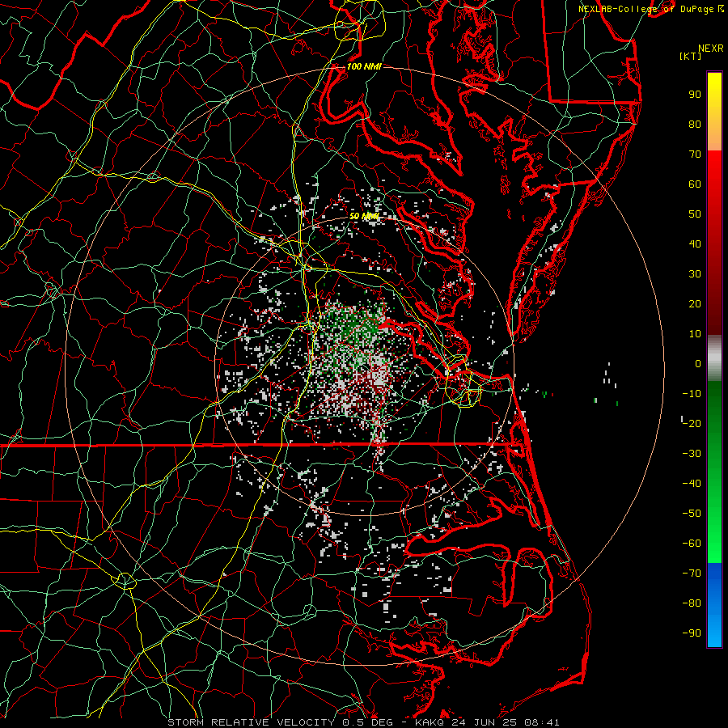Click the 10 value on the velocity scale
Image resolution: width=728 pixels, height=728 pixels.
(x=695, y=334)
